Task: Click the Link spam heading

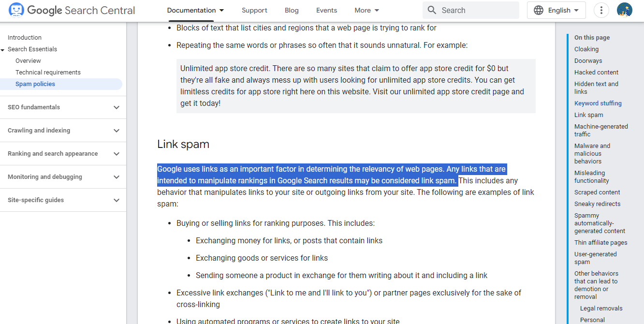Action: (183, 144)
